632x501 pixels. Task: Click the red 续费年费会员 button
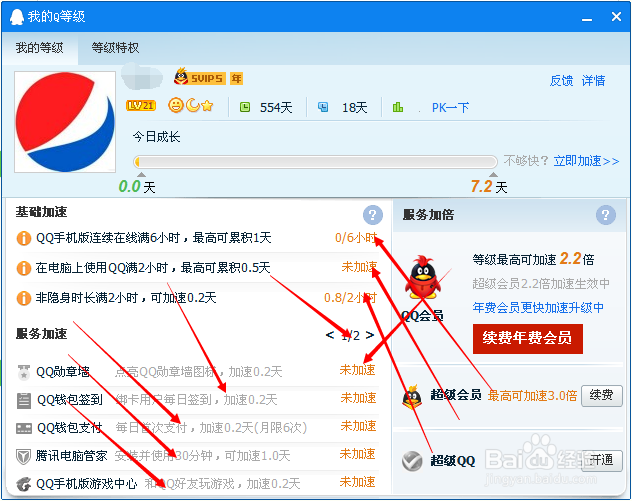pos(528,339)
